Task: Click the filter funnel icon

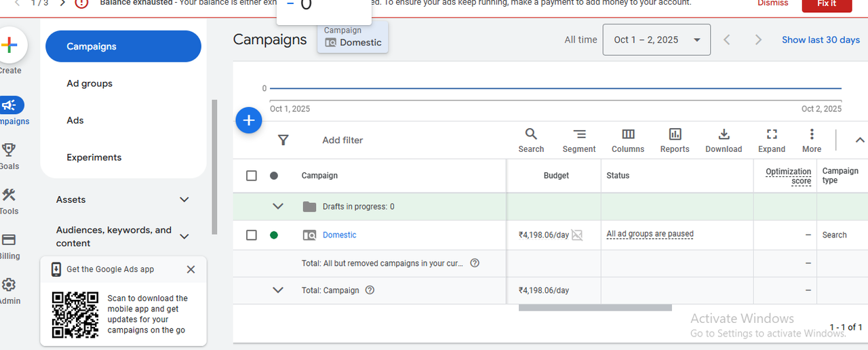Action: pos(283,140)
